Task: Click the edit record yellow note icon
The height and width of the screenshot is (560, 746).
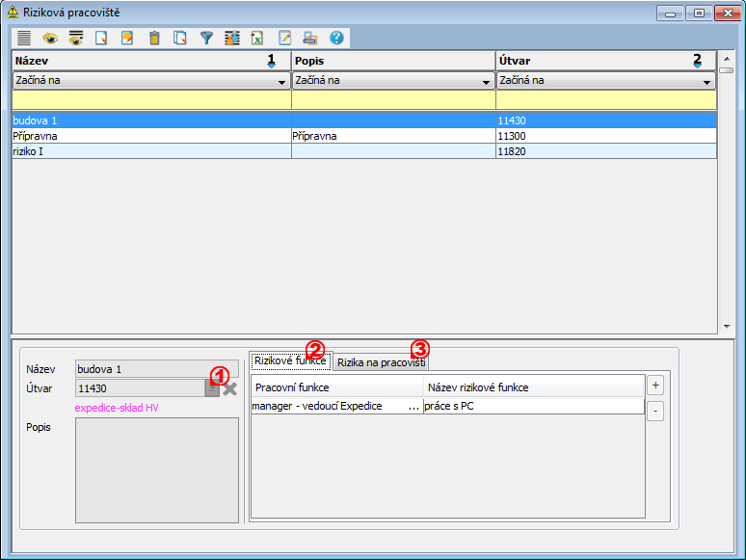Action: [128, 39]
